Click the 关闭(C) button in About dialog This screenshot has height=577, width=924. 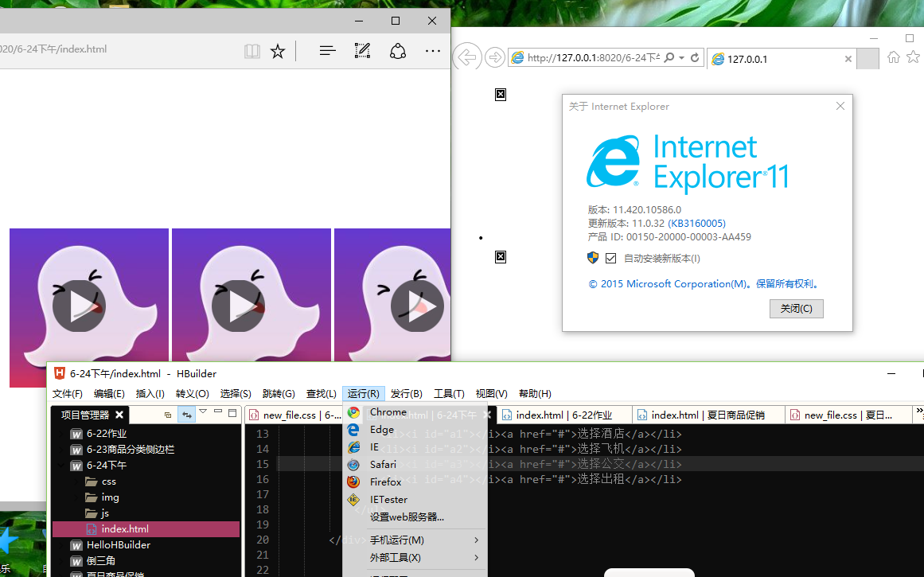click(796, 308)
